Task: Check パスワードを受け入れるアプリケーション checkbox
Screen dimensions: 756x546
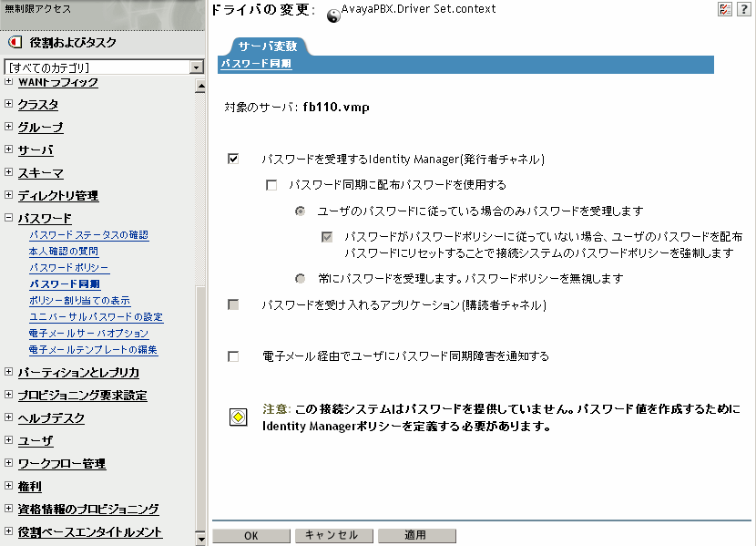Action: [233, 305]
